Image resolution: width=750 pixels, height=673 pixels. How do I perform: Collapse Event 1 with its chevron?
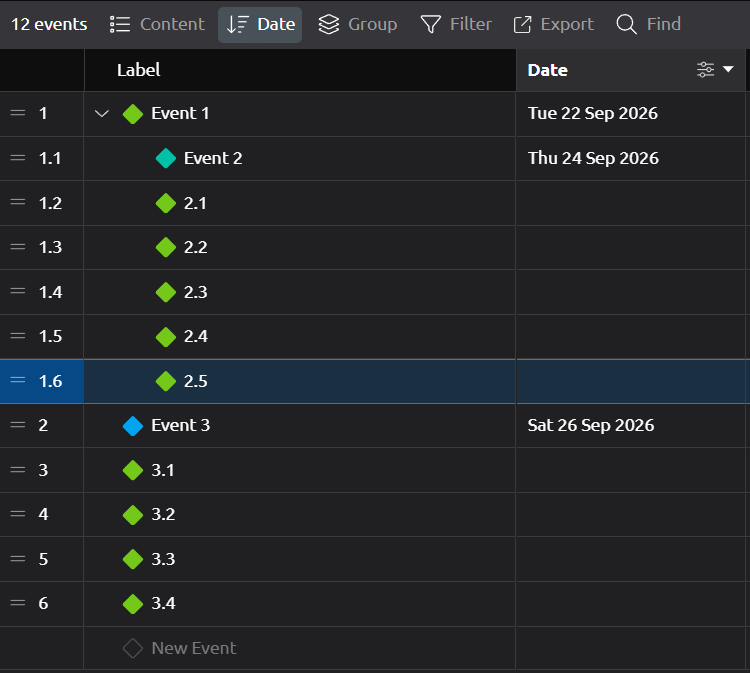tap(102, 114)
